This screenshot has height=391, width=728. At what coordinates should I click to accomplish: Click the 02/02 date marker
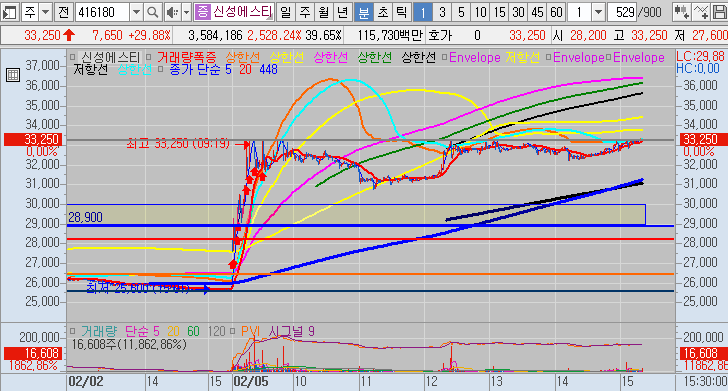(85, 382)
